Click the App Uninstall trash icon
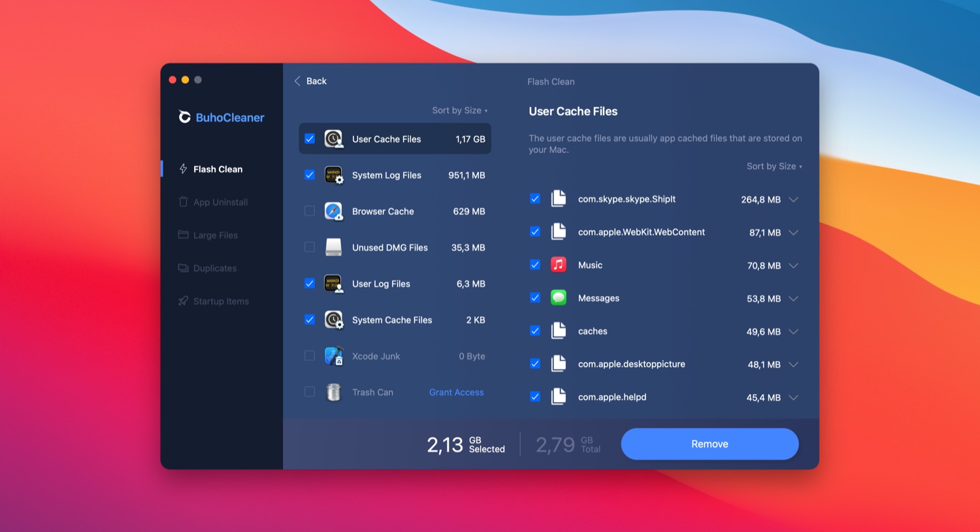This screenshot has height=532, width=980. coord(183,202)
